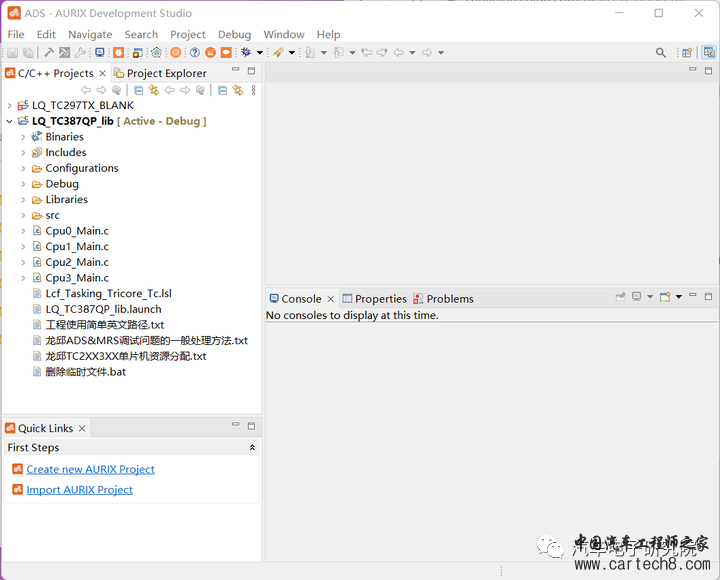Click the blue monitor icon in toolbar
Screen dimensions: 720x580
100,52
